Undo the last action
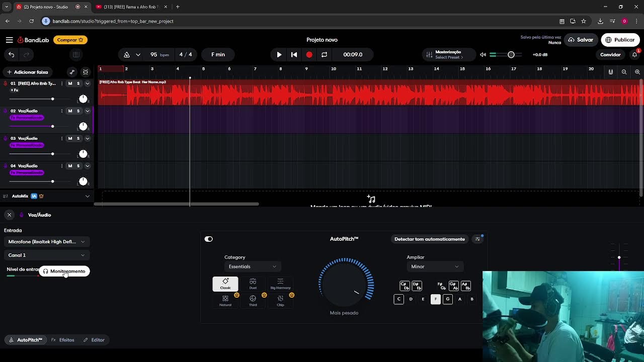The image size is (644, 362). tap(12, 54)
